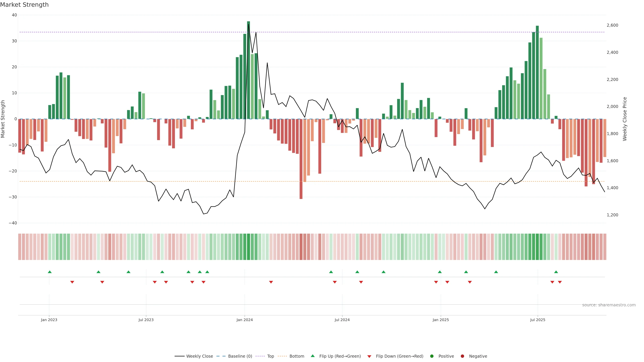Click the leftmost green flip-up triangle marker
This screenshot has height=362, width=644.
click(x=50, y=272)
